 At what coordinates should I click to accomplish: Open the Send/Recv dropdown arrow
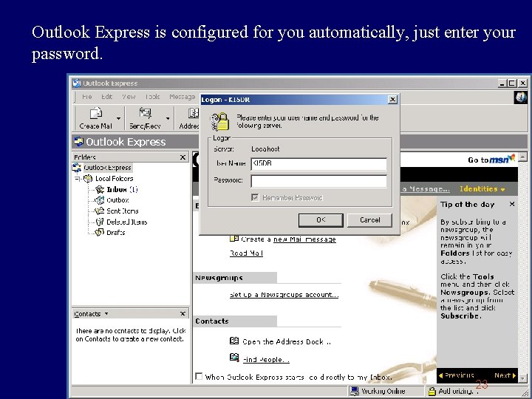168,118
